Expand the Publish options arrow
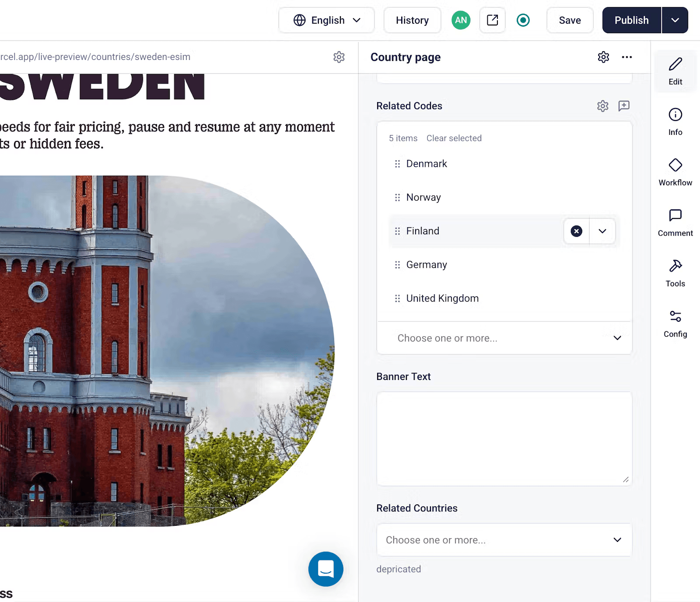Image resolution: width=700 pixels, height=602 pixels. [x=675, y=20]
